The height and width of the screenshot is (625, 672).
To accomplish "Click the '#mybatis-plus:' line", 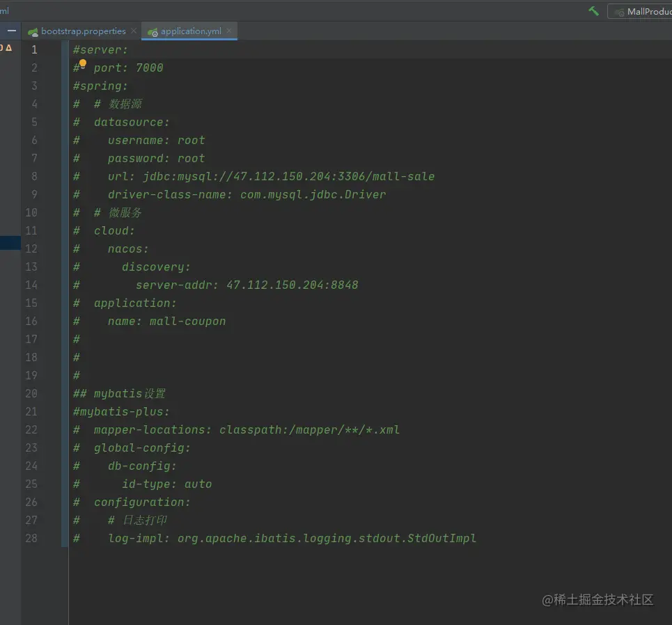I will pos(121,411).
